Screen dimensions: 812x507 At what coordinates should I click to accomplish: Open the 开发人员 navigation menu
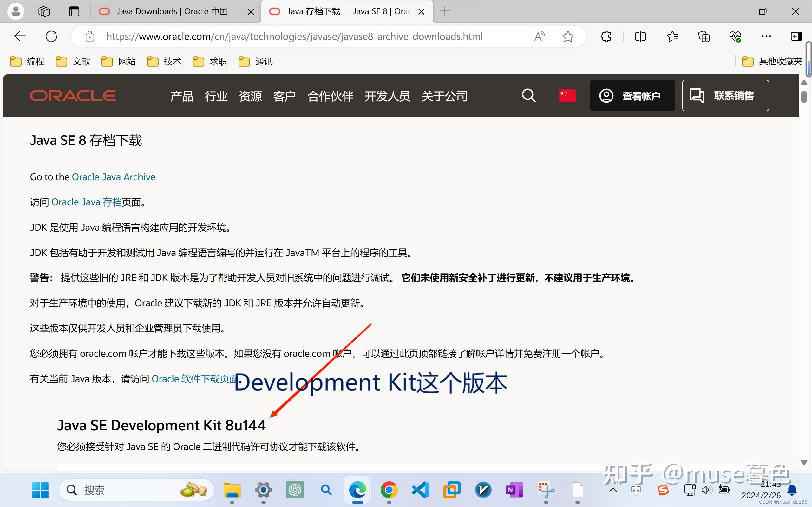tap(387, 96)
